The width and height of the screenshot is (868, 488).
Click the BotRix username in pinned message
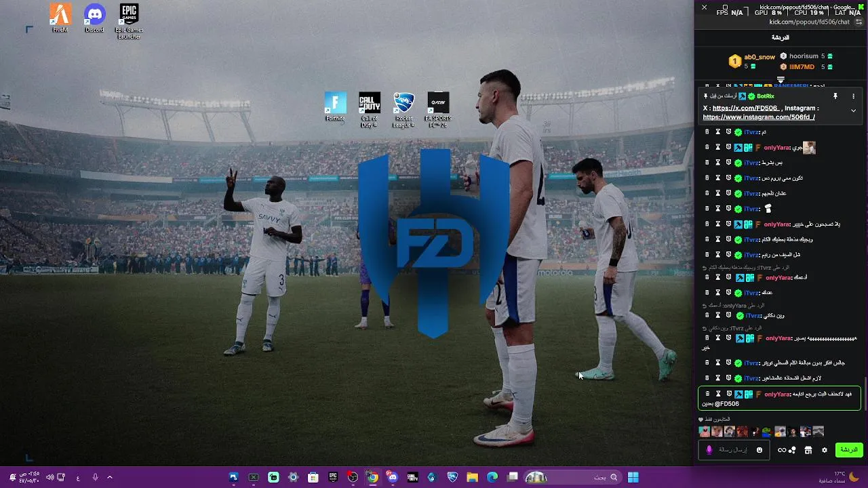[x=765, y=96]
